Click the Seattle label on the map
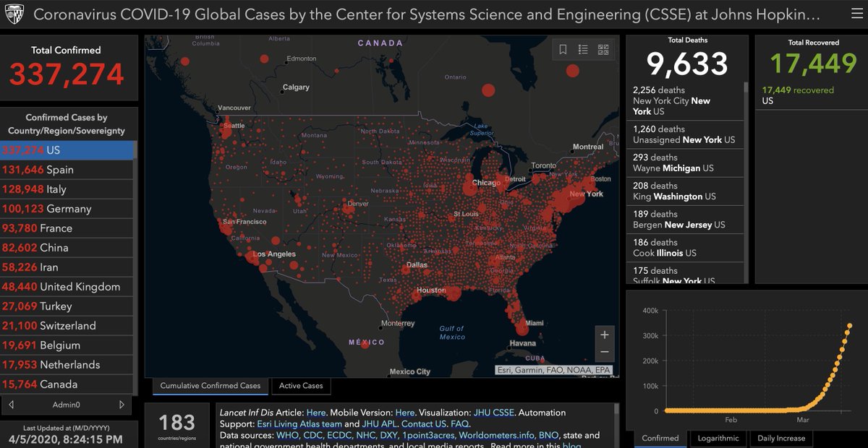The height and width of the screenshot is (448, 868). click(x=234, y=125)
